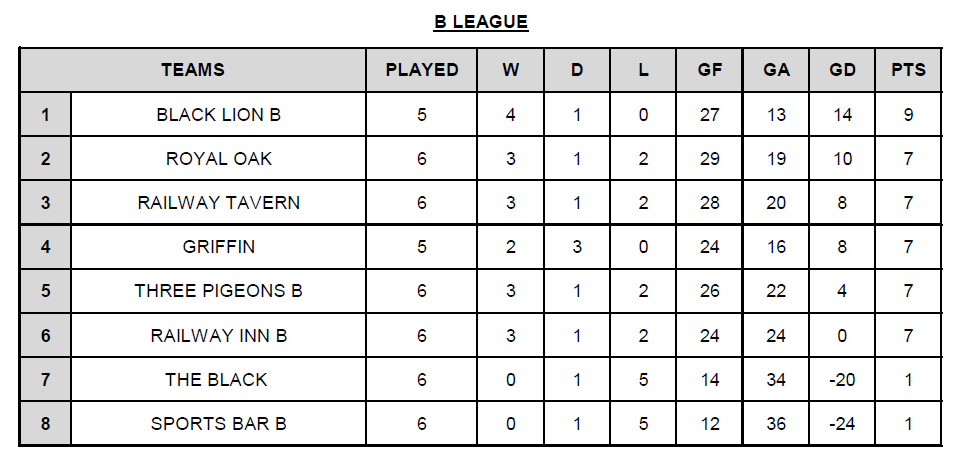Select the GD column header
Image resolution: width=956 pixels, height=455 pixels.
tap(842, 70)
